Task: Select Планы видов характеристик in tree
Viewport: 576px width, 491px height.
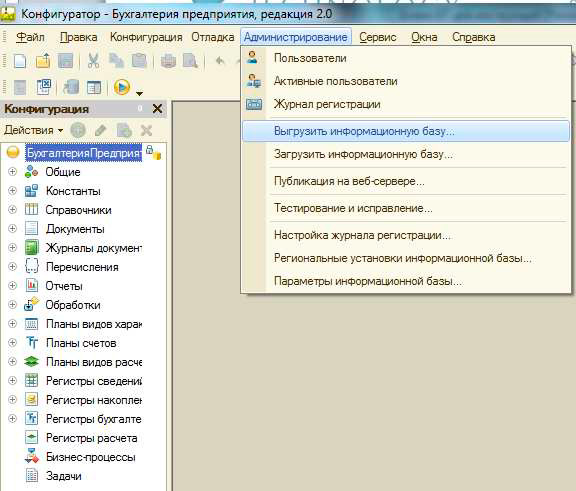Action: point(94,324)
